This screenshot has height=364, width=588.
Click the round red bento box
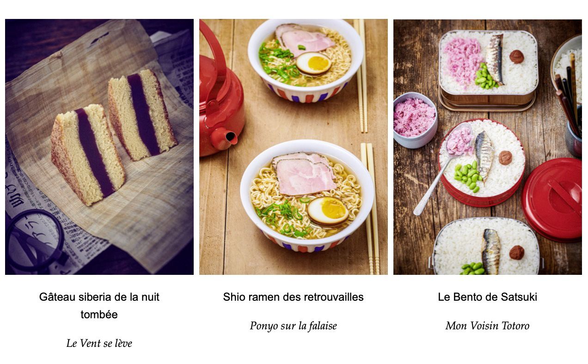pos(482,163)
